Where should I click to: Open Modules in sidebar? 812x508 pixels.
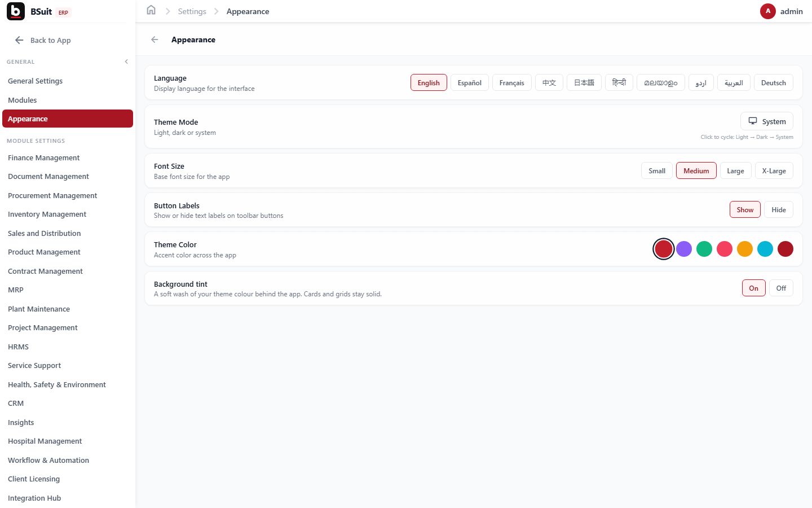[68, 100]
